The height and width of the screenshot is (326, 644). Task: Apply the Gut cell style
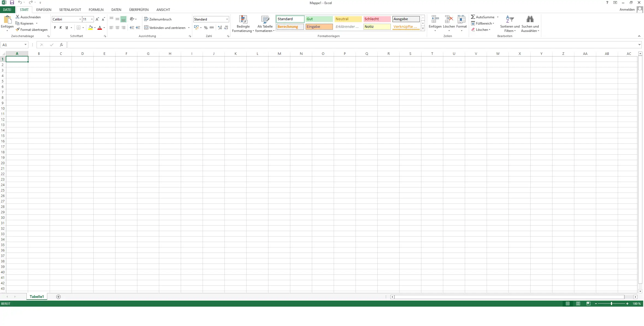tap(319, 19)
